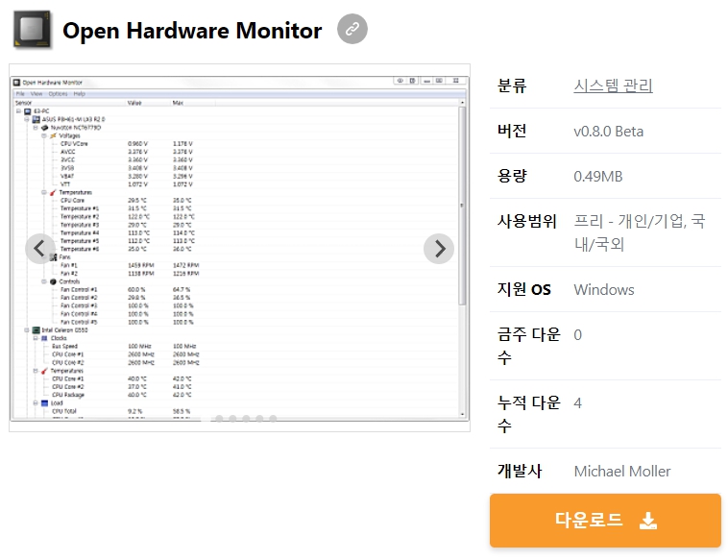Click the cumulative download count 4
Image resolution: width=728 pixels, height=560 pixels.
[577, 403]
